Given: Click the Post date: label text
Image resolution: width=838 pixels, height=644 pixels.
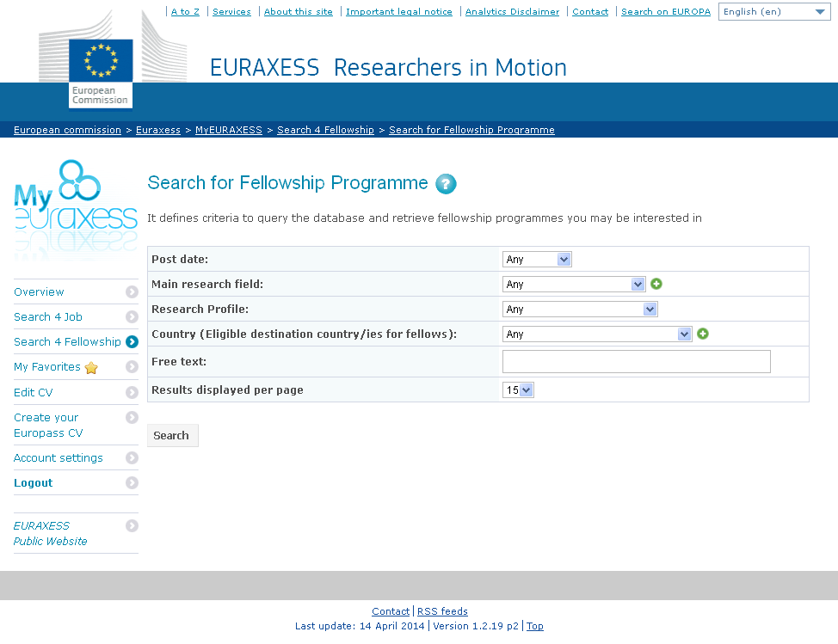Looking at the screenshot, I should click(180, 260).
